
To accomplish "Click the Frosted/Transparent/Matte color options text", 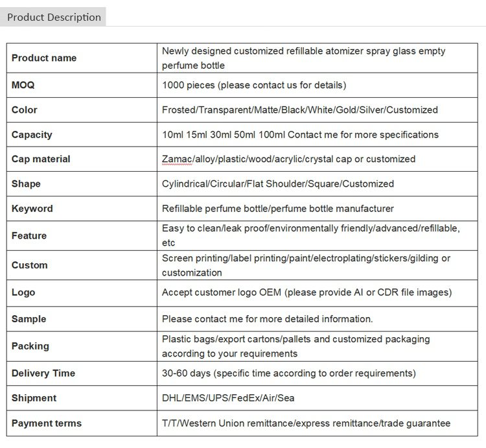I will 300,110.
